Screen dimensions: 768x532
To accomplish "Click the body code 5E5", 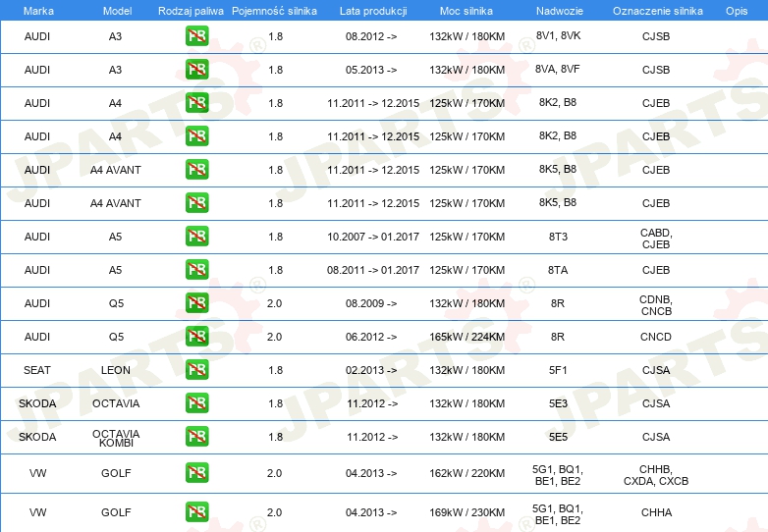I will (x=558, y=437).
